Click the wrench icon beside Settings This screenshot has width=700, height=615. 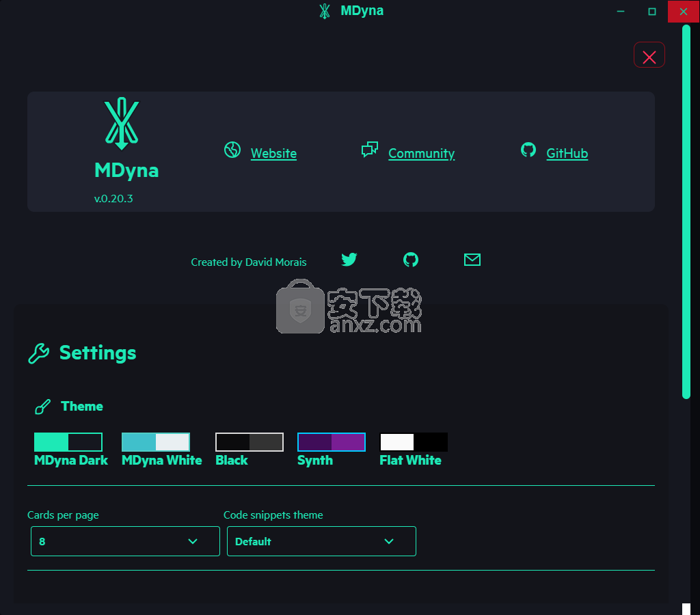[x=39, y=353]
